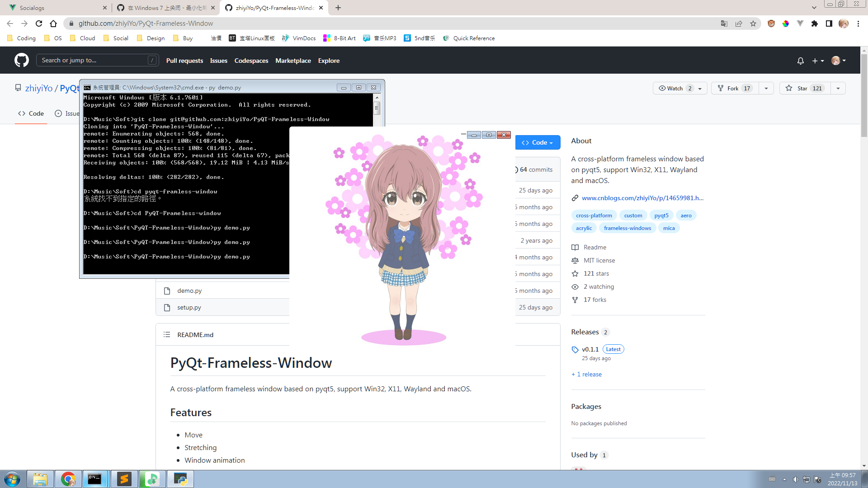
Task: Click into the GitHub search field
Action: (98, 60)
